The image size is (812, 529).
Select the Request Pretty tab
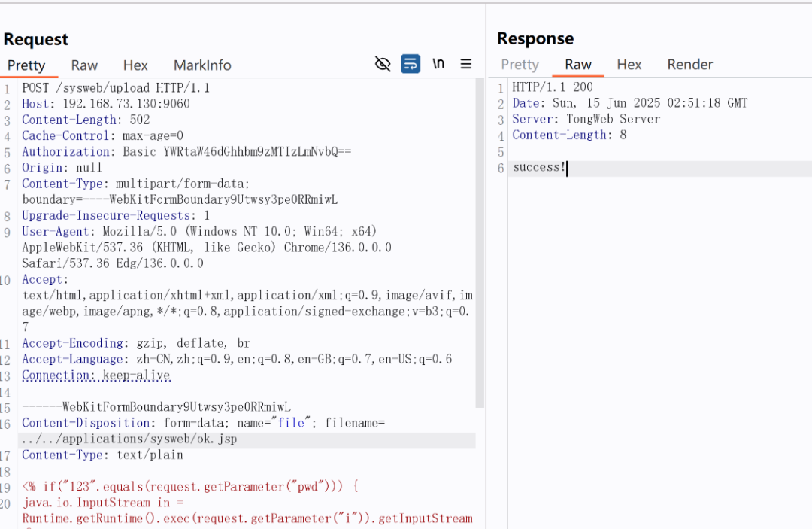click(26, 65)
